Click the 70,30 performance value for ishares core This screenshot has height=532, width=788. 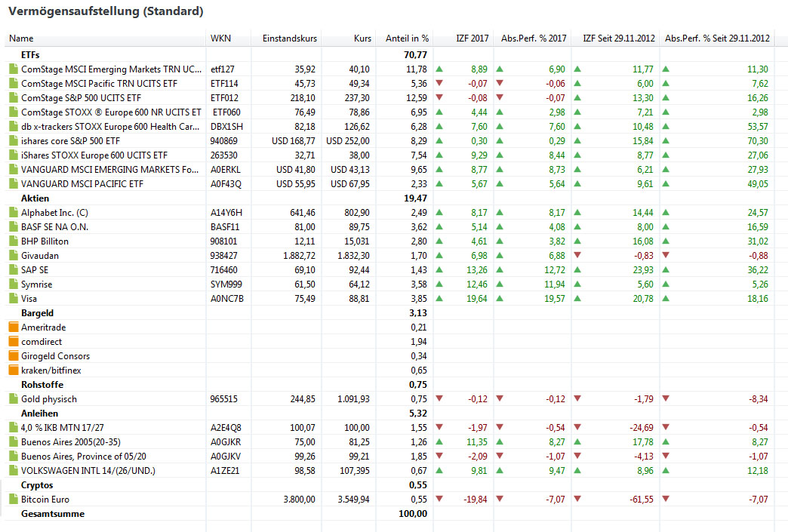coord(758,141)
